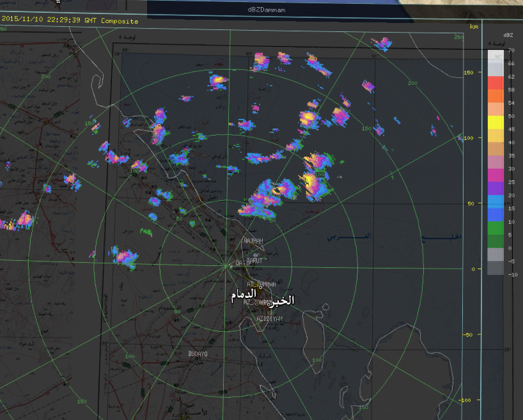Click legend value 45 on dBZ scale
Screen dimensions: 523x420
point(511,129)
